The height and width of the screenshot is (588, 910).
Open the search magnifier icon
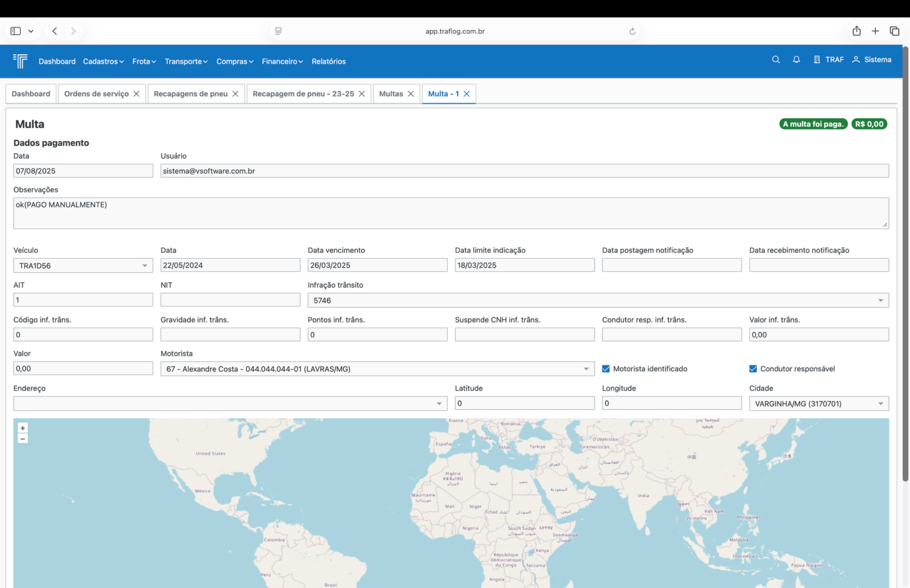tap(776, 60)
